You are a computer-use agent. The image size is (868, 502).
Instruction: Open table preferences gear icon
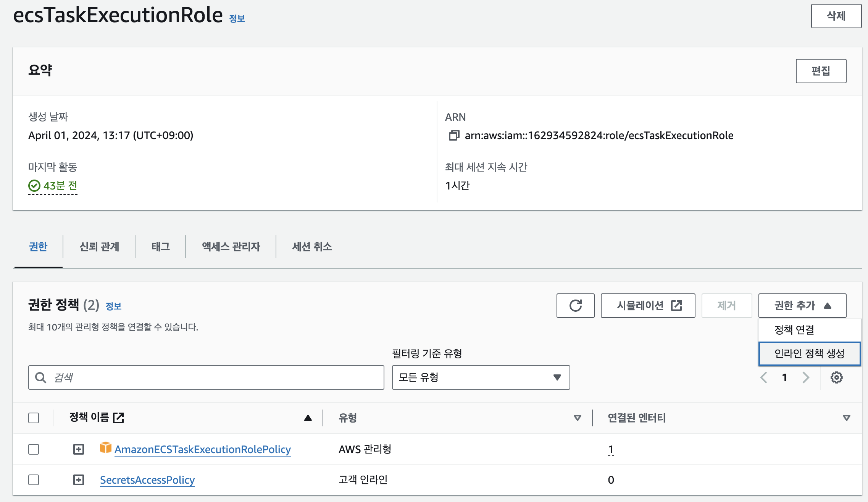point(836,377)
